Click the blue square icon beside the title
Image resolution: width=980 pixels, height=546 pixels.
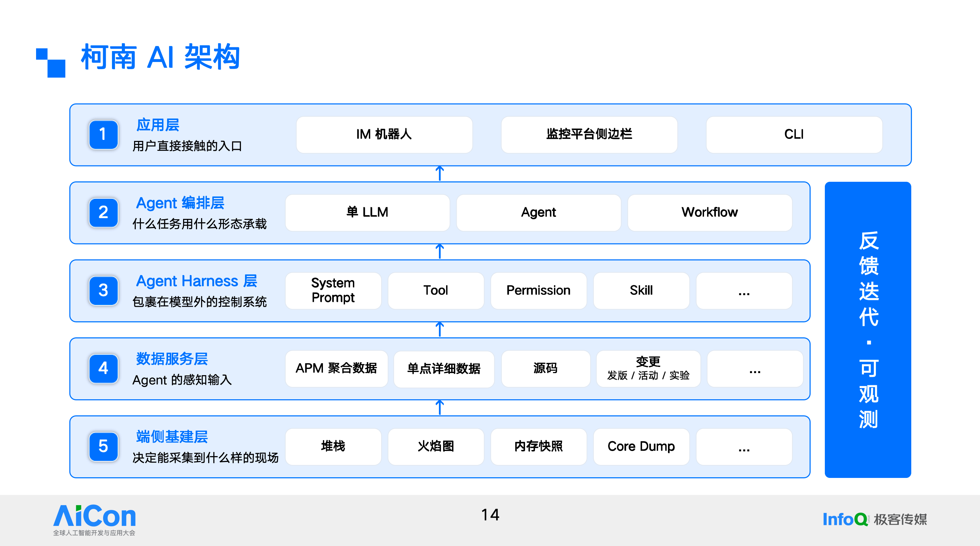coord(51,63)
